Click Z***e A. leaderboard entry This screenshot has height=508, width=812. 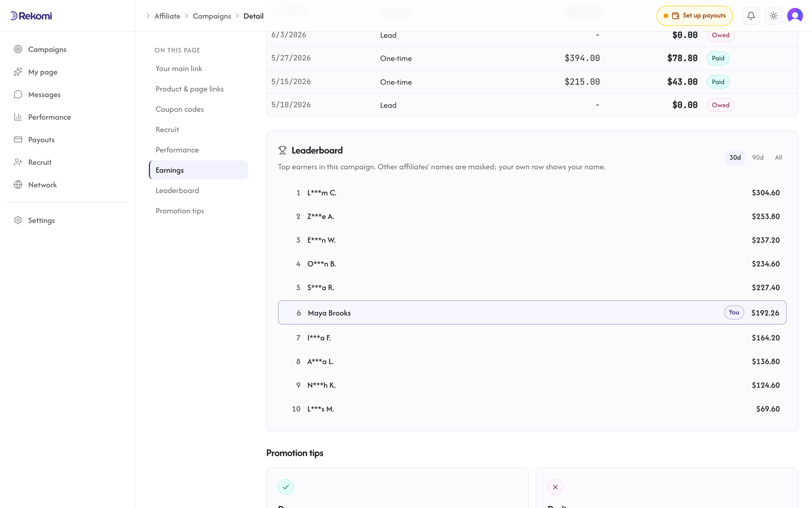point(532,216)
